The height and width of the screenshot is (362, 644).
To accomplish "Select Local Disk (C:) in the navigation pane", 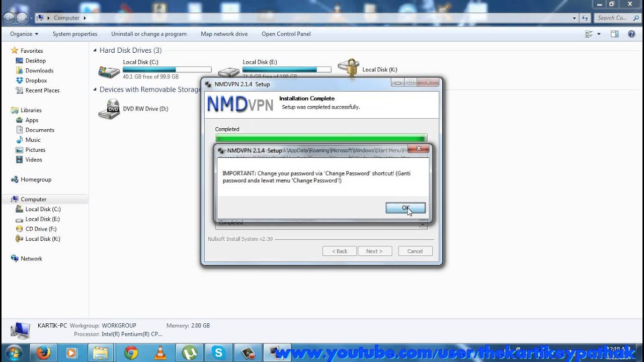I will coord(43,209).
